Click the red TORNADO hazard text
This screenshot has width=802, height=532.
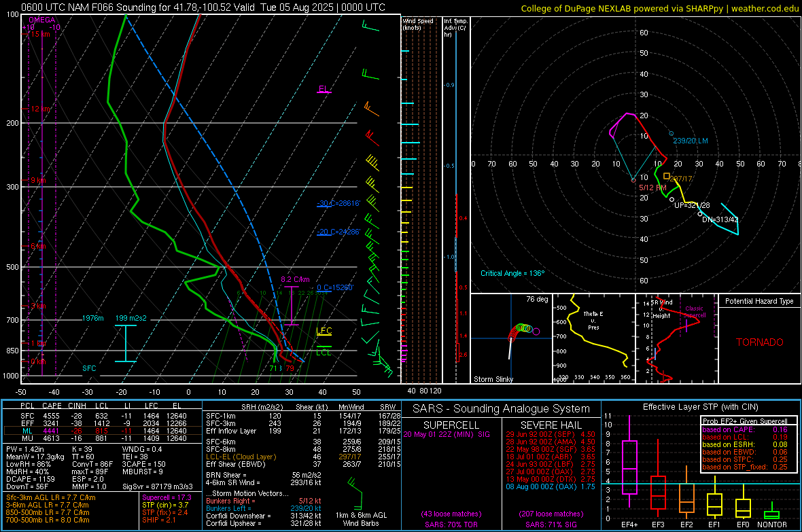pos(760,342)
